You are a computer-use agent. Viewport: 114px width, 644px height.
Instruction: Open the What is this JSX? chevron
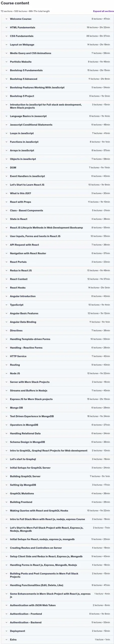click(x=7, y=193)
